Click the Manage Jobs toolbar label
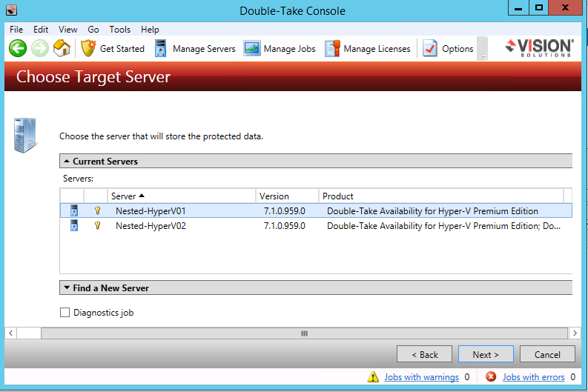 pyautogui.click(x=289, y=49)
